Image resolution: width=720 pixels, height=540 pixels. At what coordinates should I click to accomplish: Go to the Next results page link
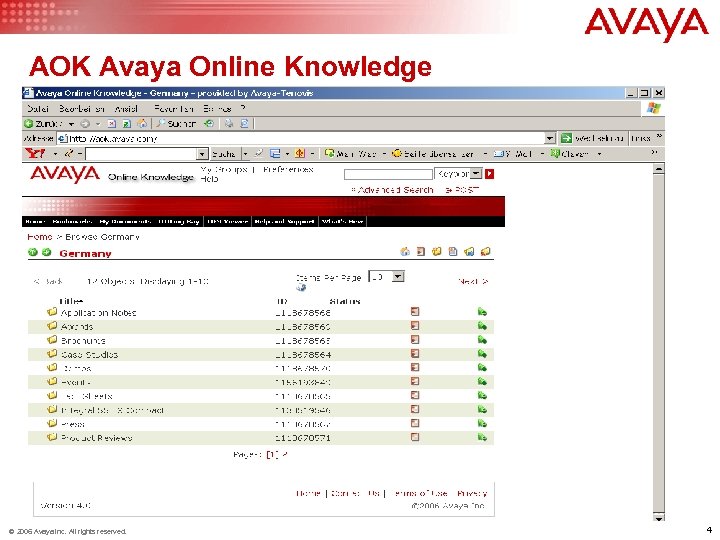click(473, 281)
